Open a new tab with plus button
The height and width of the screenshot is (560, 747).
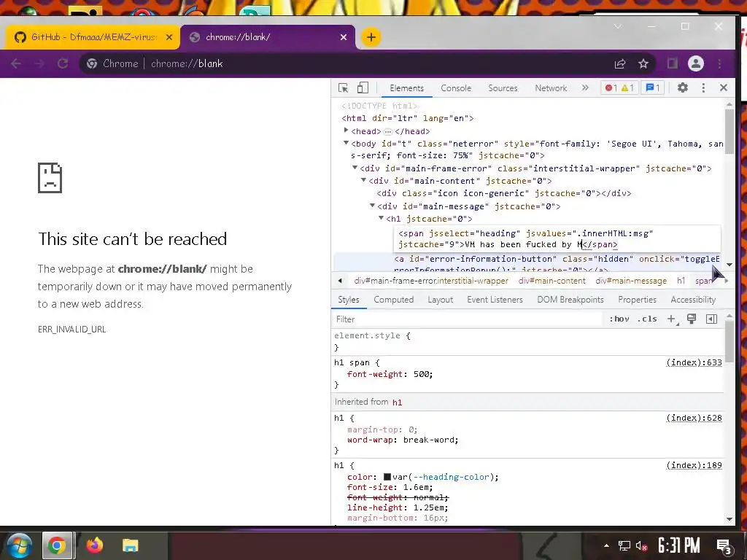(x=371, y=37)
